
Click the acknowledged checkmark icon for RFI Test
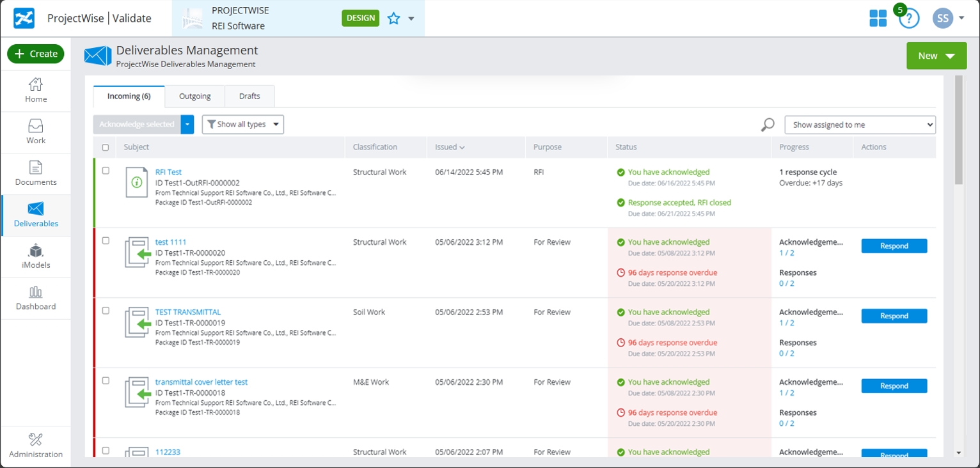[x=620, y=172]
